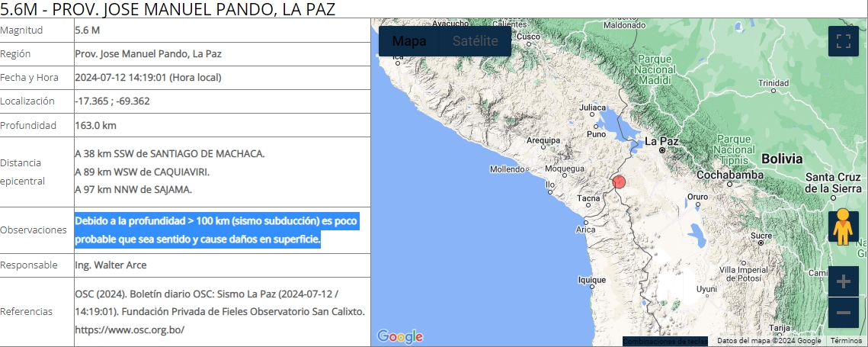Click the osc.org.bo reference URL

pyautogui.click(x=130, y=330)
